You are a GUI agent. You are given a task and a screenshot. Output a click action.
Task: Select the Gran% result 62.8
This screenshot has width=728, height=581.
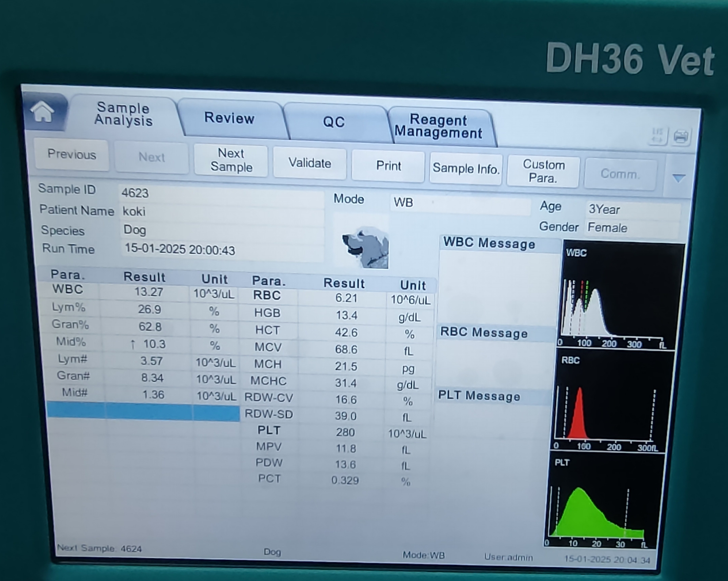pos(150,327)
